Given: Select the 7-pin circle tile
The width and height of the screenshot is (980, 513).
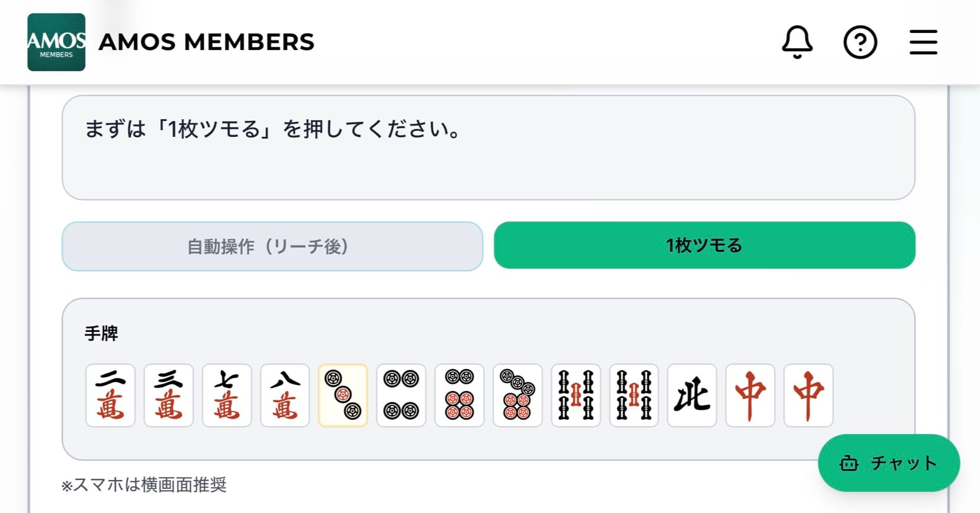Looking at the screenshot, I should pyautogui.click(x=517, y=395).
